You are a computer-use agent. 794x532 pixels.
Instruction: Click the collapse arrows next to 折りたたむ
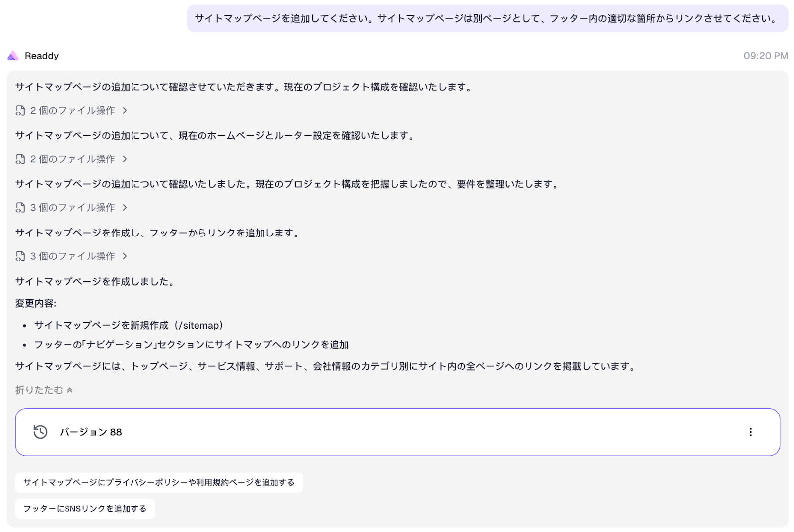[70, 390]
